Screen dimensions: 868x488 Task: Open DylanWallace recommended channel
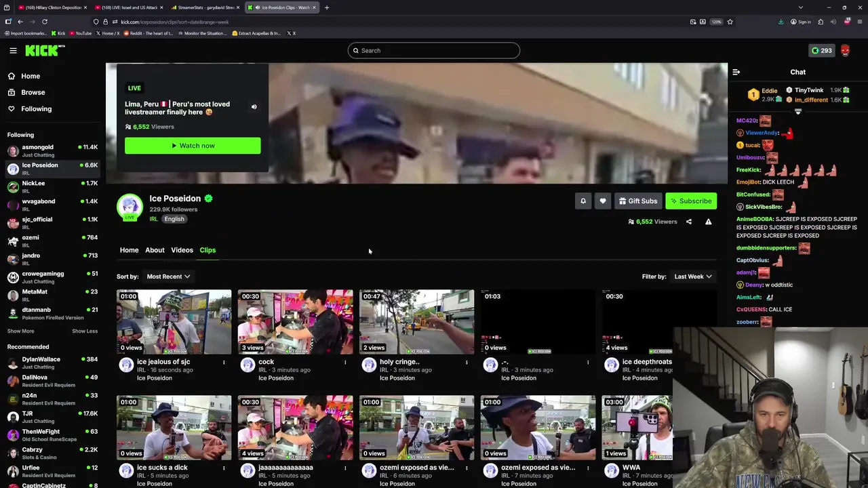pos(52,363)
